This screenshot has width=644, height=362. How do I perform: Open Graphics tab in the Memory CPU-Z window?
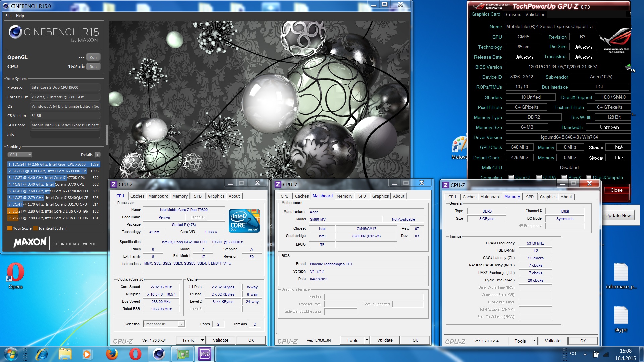tap(548, 197)
